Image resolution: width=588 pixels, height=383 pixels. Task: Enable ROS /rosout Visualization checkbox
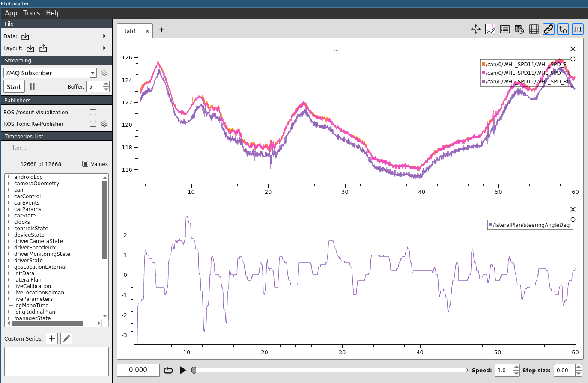point(93,112)
